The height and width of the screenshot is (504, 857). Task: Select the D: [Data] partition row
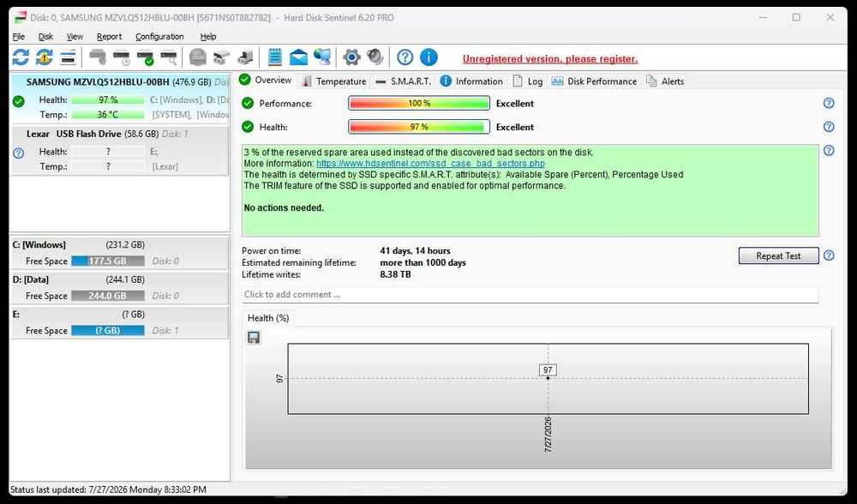pyautogui.click(x=120, y=287)
